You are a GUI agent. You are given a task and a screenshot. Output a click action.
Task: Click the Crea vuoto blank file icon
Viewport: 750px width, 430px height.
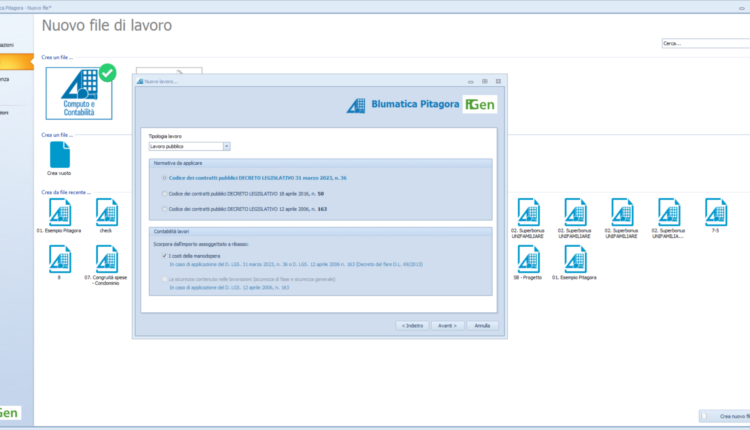[x=59, y=154]
